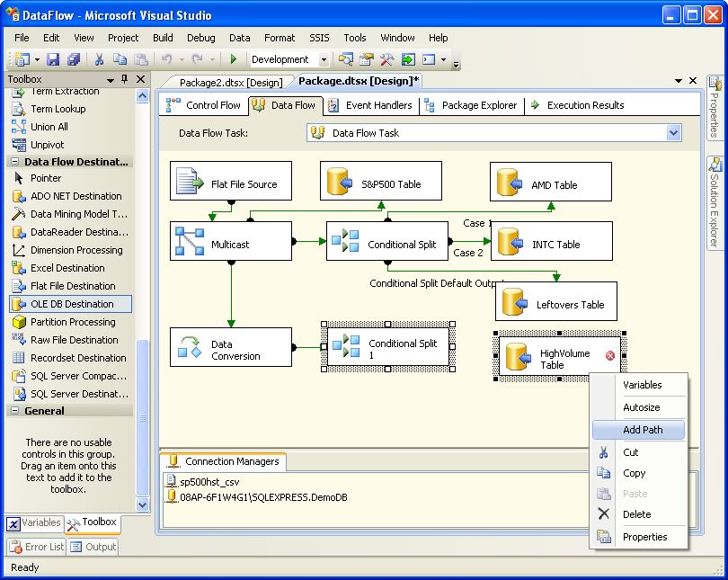Collapse the General toolbox group
This screenshot has width=728, height=580.
click(15, 411)
